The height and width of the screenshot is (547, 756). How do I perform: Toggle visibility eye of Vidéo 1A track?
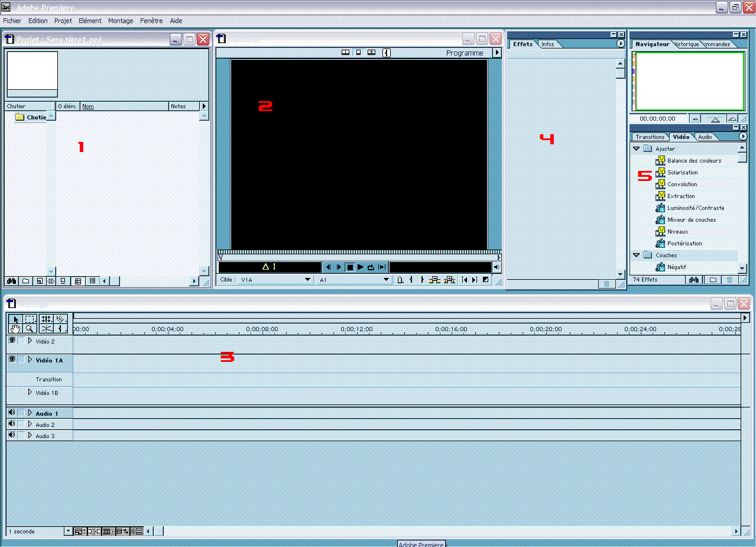coord(12,359)
